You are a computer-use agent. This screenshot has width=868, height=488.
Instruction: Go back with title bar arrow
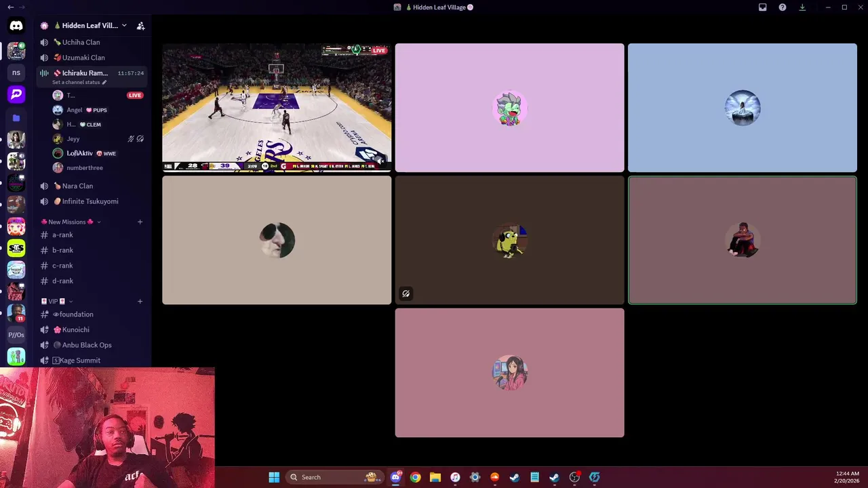[10, 7]
